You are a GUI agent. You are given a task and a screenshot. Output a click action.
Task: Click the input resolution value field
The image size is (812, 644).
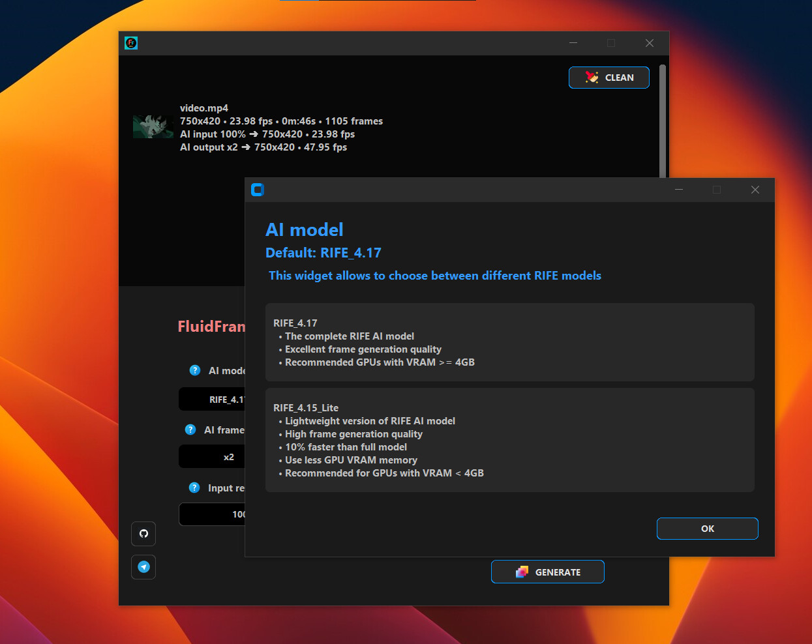[212, 514]
